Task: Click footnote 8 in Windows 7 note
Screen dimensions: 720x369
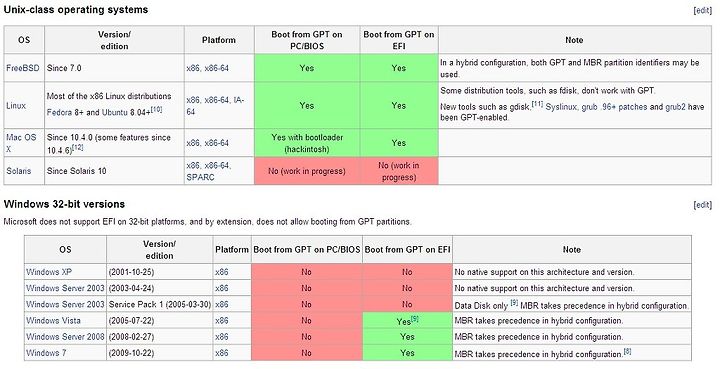Action: (x=627, y=352)
